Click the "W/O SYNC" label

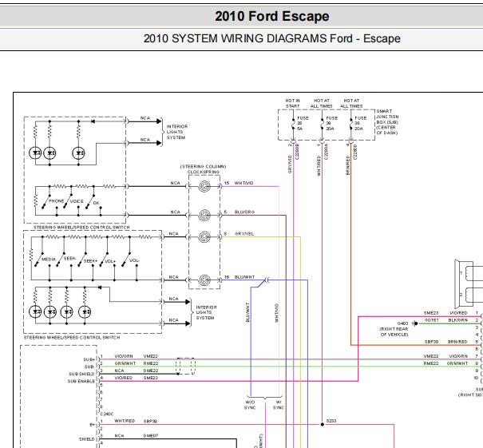pyautogui.click(x=250, y=405)
